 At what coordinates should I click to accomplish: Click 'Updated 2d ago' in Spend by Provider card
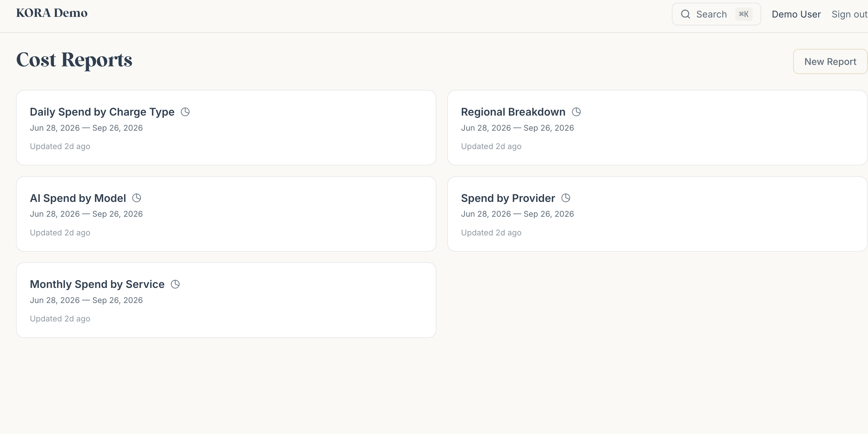pyautogui.click(x=491, y=233)
